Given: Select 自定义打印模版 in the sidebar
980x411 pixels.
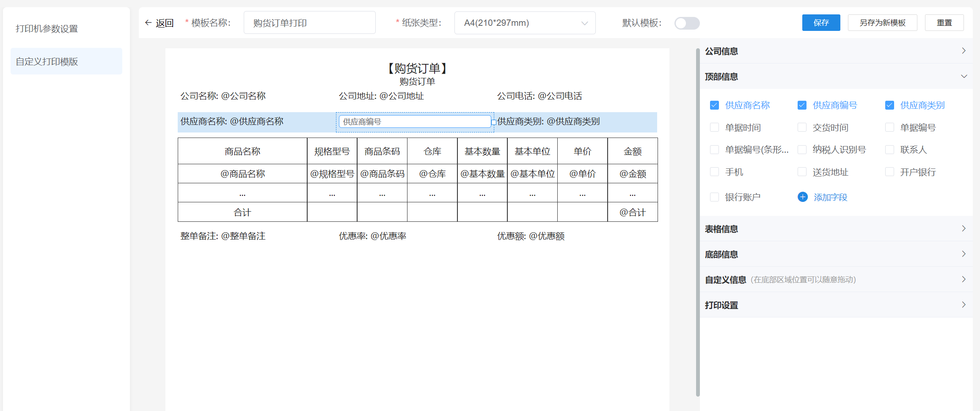Looking at the screenshot, I should click(66, 61).
